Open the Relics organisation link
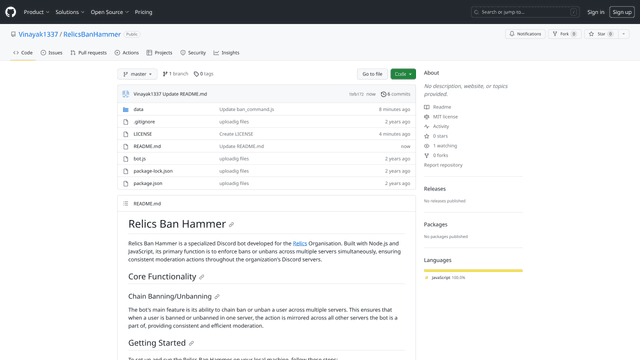640x360 pixels. click(x=300, y=243)
